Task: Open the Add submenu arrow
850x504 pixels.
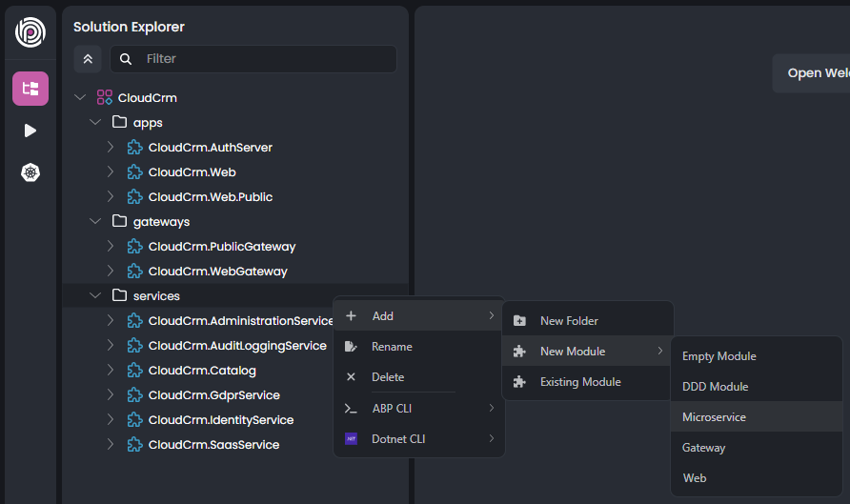Action: click(491, 315)
